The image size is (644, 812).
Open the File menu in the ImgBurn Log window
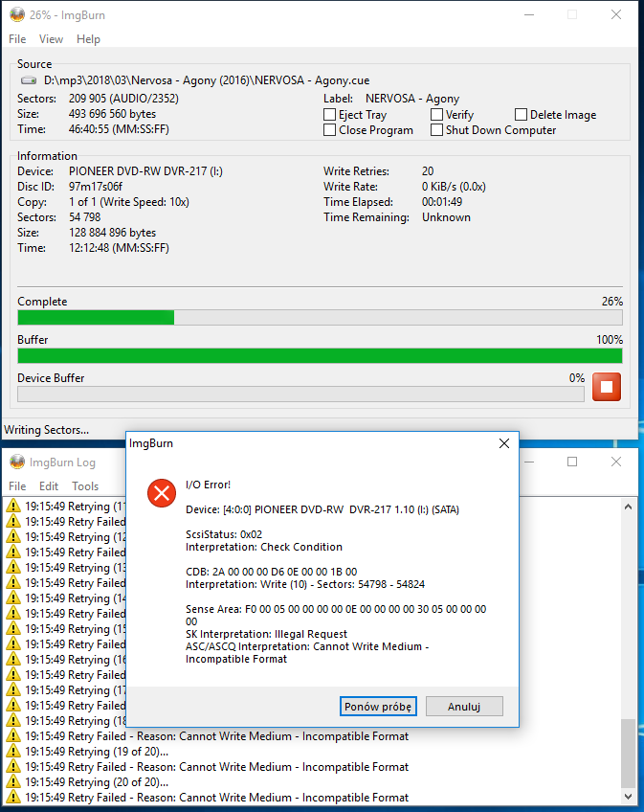(x=17, y=486)
